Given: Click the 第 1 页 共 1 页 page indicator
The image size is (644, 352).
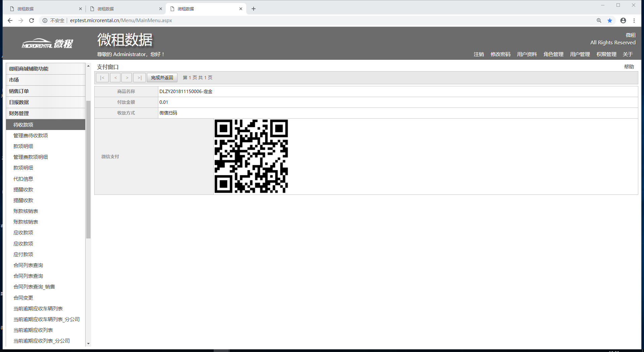Looking at the screenshot, I should click(198, 78).
